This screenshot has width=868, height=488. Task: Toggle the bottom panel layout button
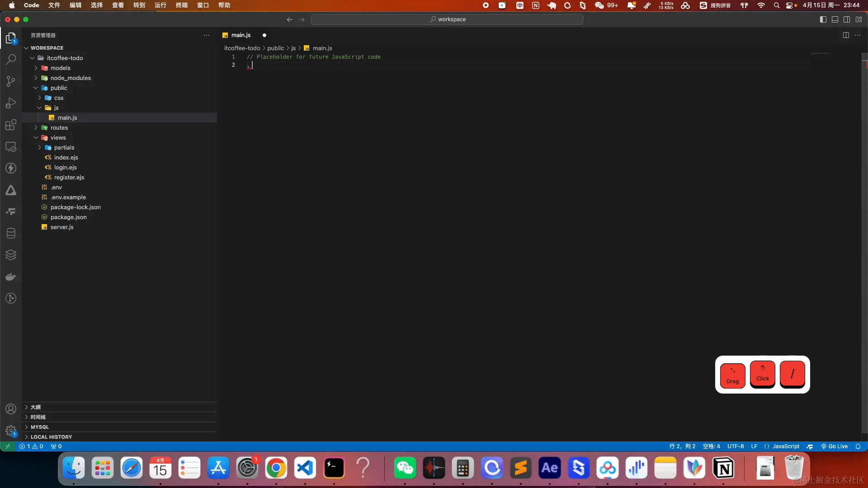[x=835, y=19]
